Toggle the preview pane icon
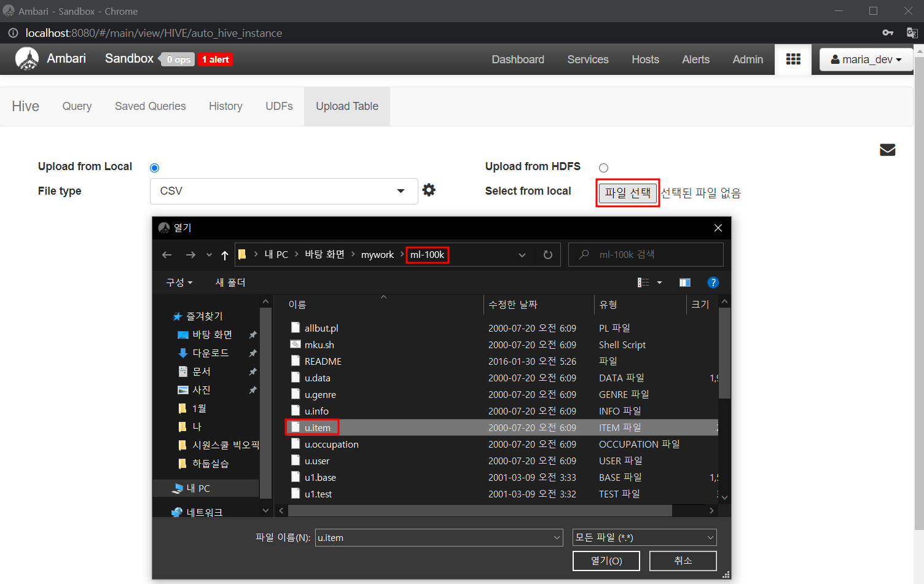The height and width of the screenshot is (584, 924). pyautogui.click(x=685, y=282)
